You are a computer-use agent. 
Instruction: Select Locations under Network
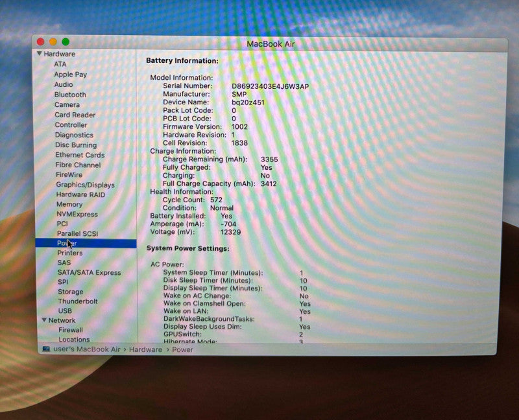74,340
